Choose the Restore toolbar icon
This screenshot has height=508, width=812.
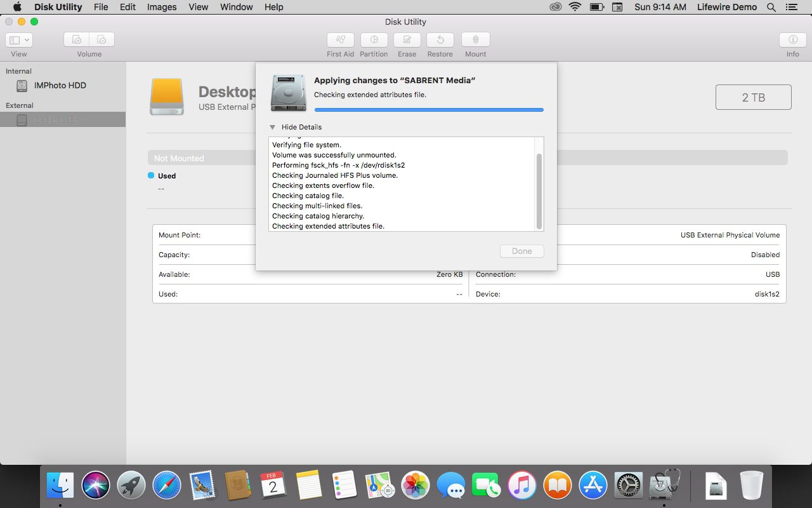tap(440, 39)
